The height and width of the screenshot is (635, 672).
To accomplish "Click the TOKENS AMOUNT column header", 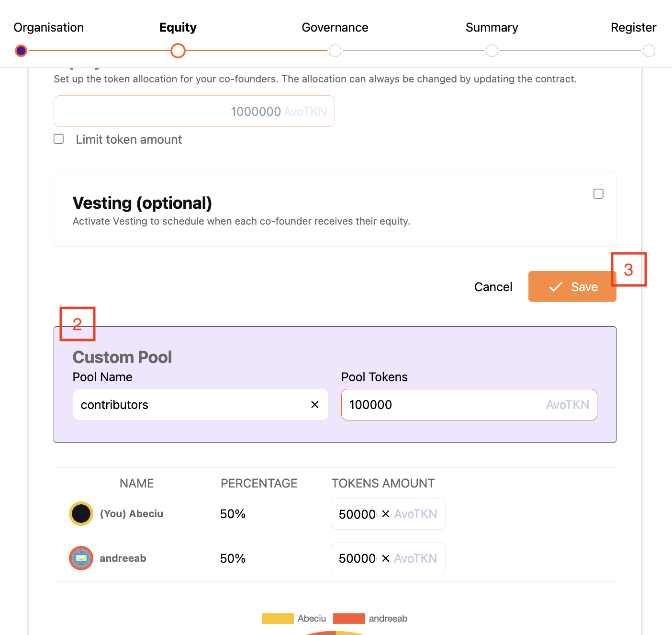I will 383,483.
